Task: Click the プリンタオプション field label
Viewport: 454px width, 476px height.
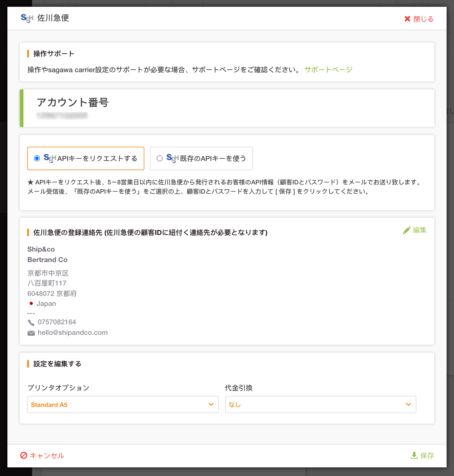Action: click(58, 388)
